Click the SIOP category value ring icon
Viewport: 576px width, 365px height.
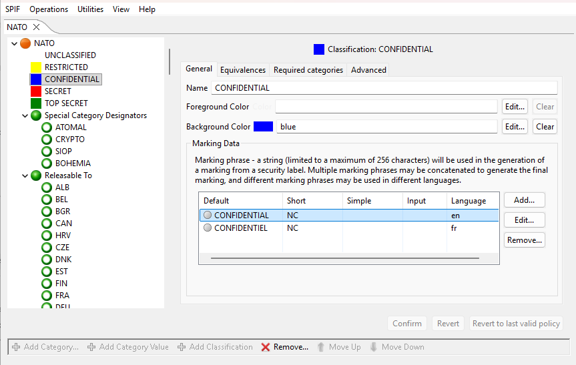click(x=47, y=151)
